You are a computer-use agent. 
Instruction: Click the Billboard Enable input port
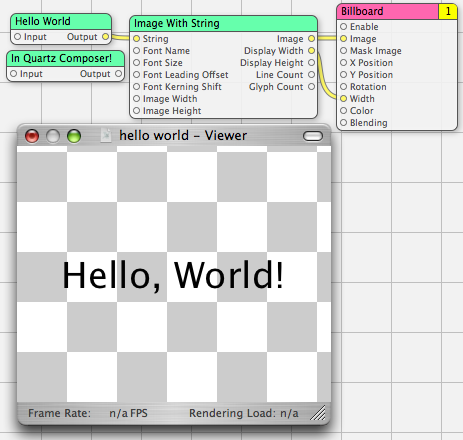[x=344, y=27]
